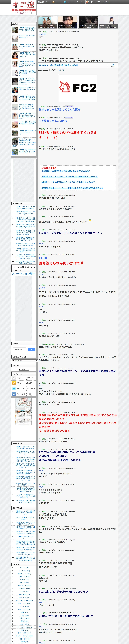
Task: Click poster ID PTITUtqj0 on comment 1
Action: click(x=69, y=106)
